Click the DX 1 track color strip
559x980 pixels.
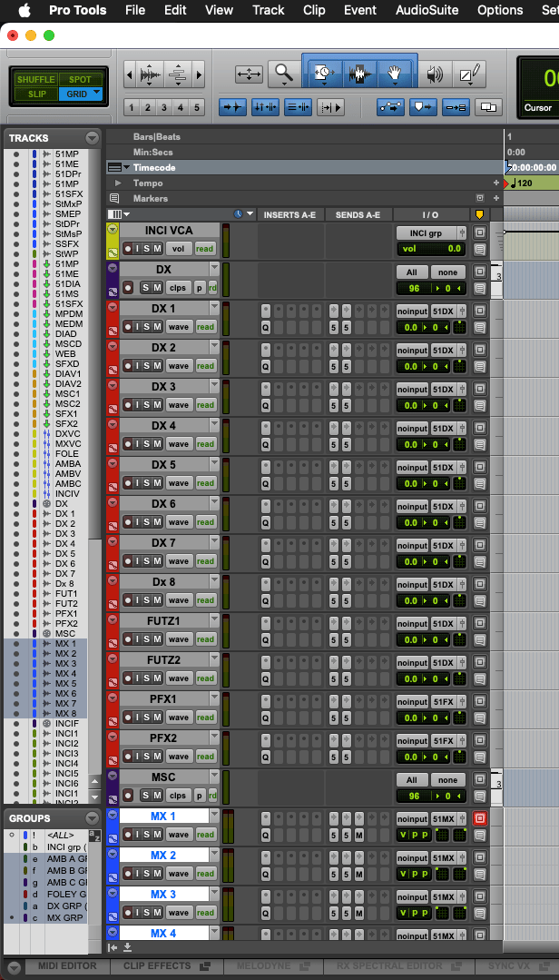[113, 319]
